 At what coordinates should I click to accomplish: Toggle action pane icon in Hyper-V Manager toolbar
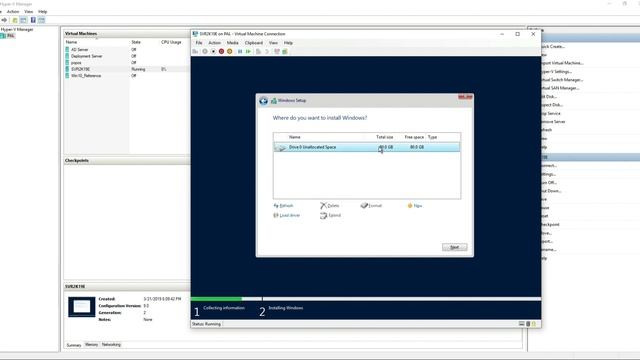(41, 20)
